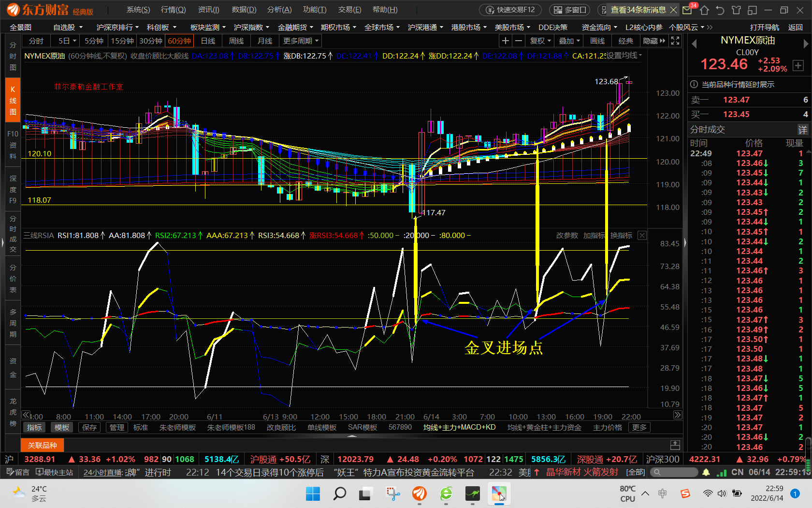The width and height of the screenshot is (812, 508).
Task: Open 分时成交 in left sidebar
Action: [13, 234]
